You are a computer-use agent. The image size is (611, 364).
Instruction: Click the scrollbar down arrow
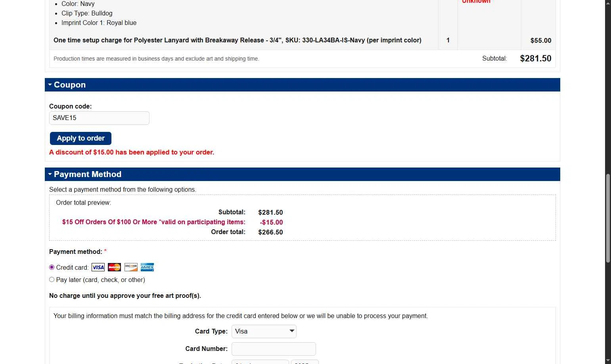point(608,360)
